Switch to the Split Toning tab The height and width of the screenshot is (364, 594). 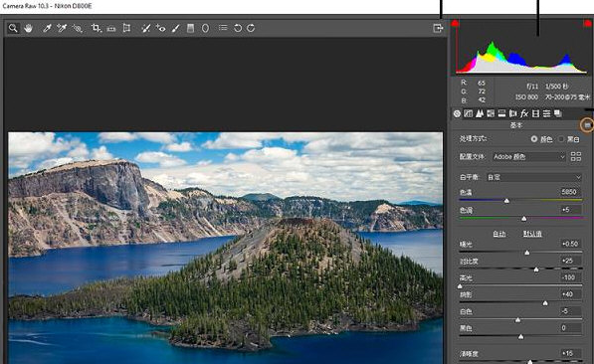click(501, 113)
